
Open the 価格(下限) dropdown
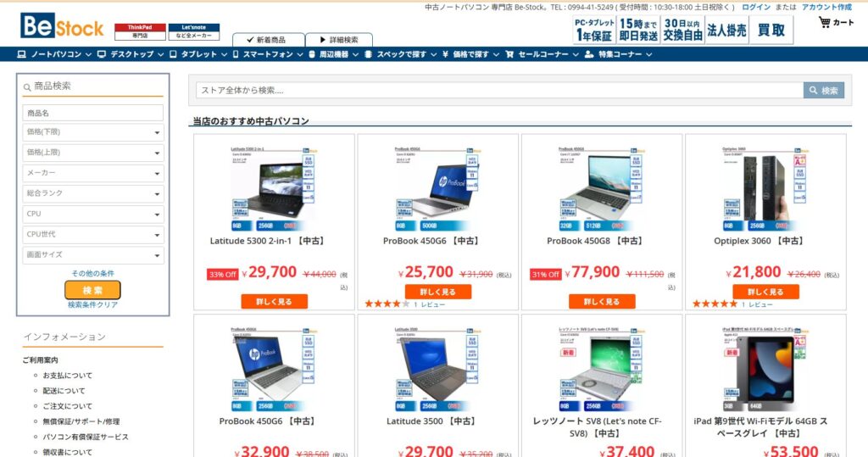click(x=93, y=131)
